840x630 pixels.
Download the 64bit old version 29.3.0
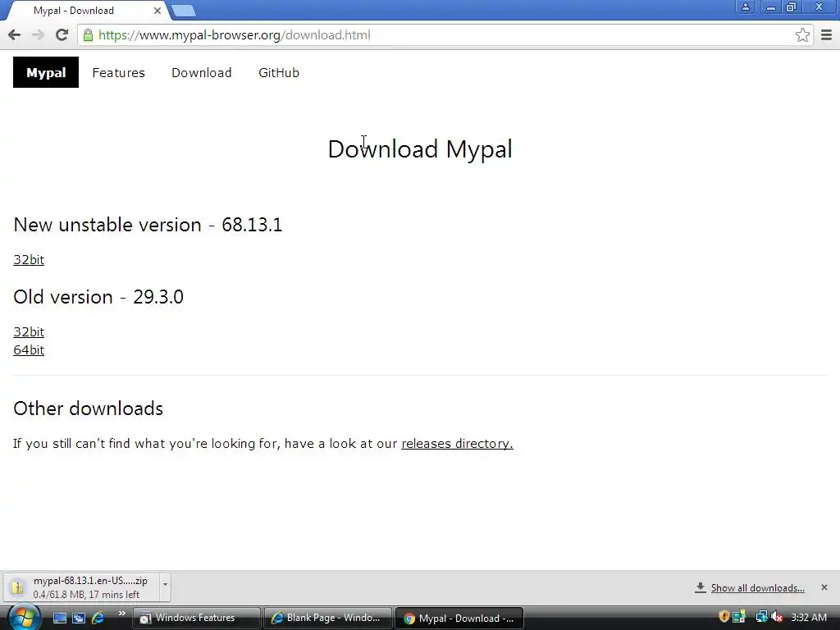(29, 349)
